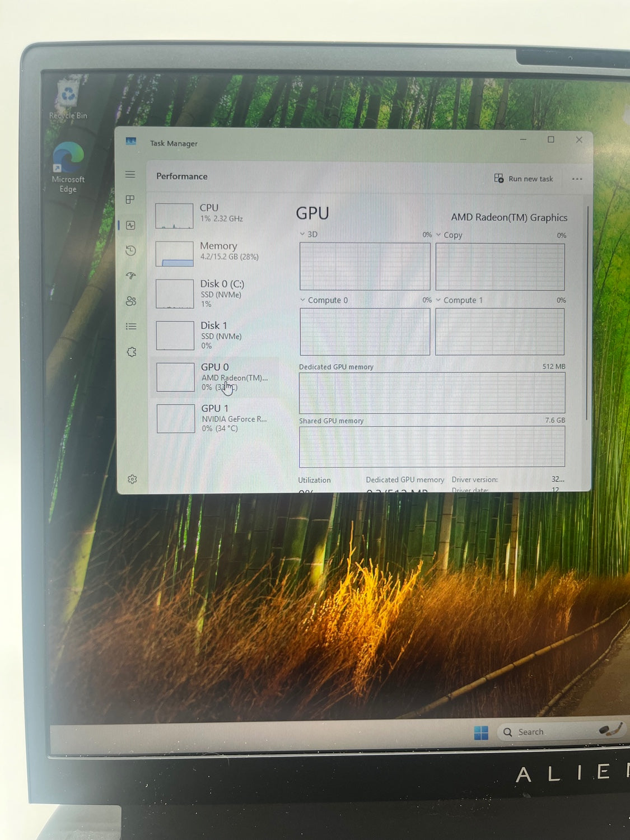Expand the Compute 1 engine dropdown
Screen dimensions: 630x840
point(438,300)
